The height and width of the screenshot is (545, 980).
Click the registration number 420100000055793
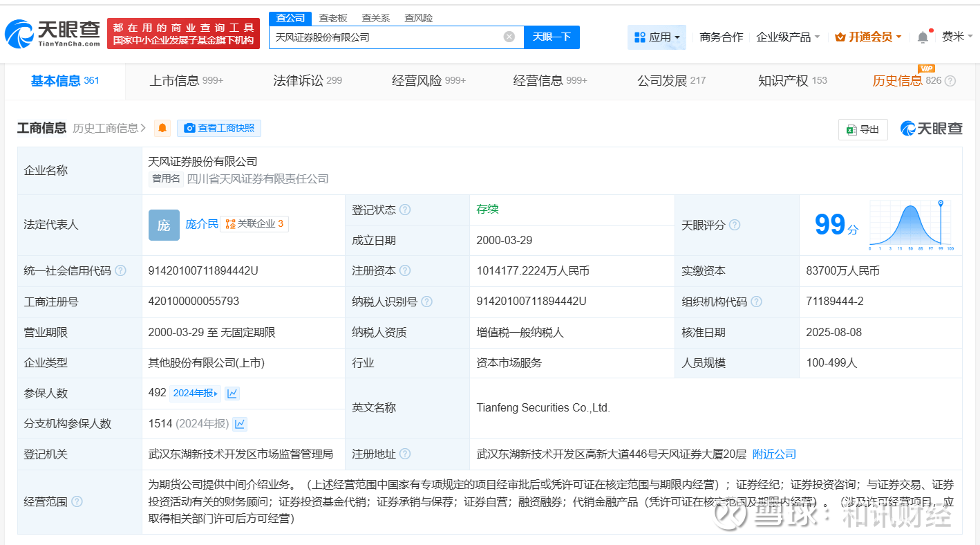tap(194, 302)
